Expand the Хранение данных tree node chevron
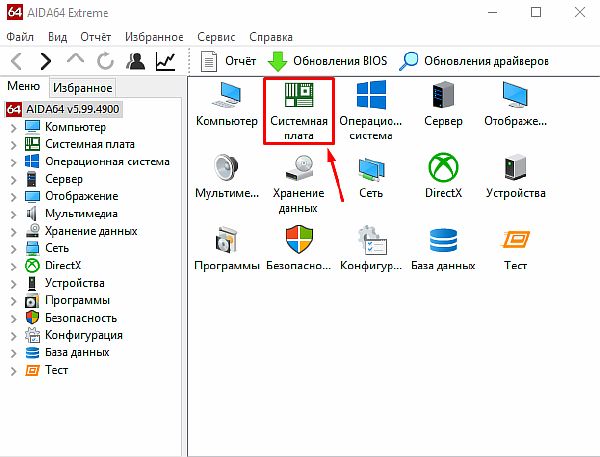This screenshot has height=457, width=600. pos(13,232)
